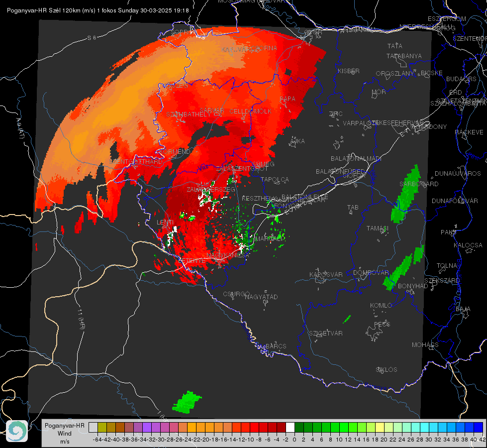
Task: Select the NAGYKANIZSA city label
Action: (228, 255)
